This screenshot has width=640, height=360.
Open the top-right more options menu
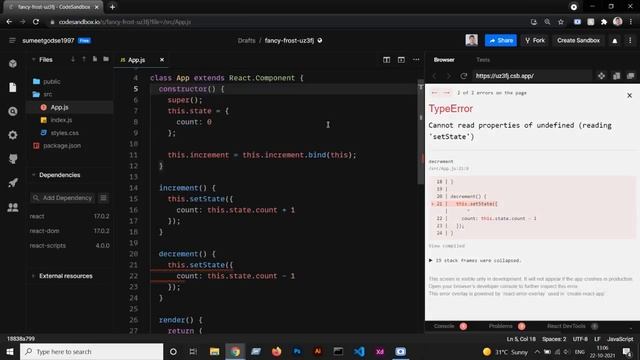point(630,40)
